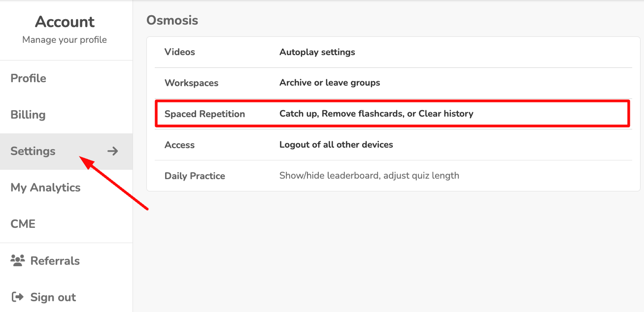
Task: Open Autoplay settings
Action: click(x=317, y=52)
